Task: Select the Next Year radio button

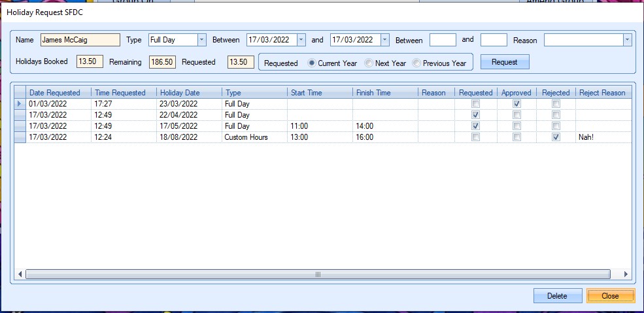Action: [369, 63]
